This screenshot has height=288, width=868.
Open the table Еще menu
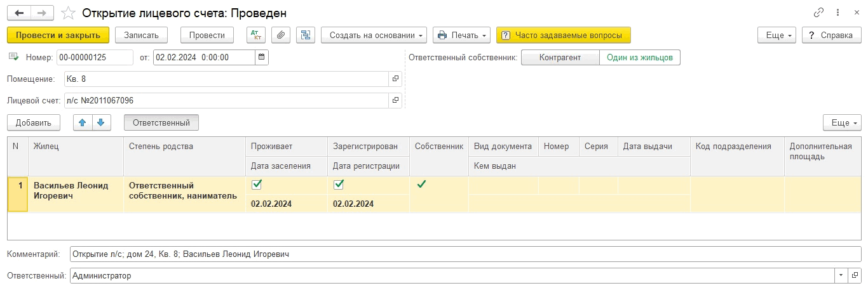[842, 122]
